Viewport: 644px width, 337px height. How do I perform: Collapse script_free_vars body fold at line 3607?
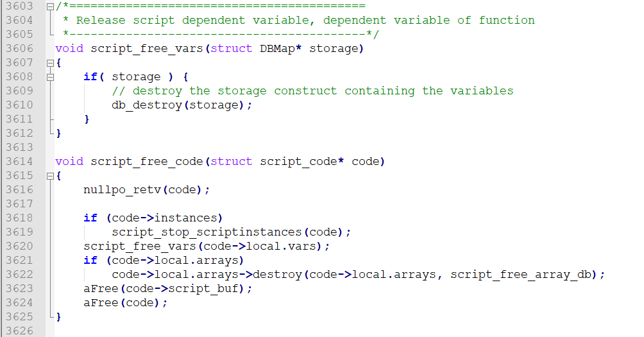pyautogui.click(x=50, y=63)
